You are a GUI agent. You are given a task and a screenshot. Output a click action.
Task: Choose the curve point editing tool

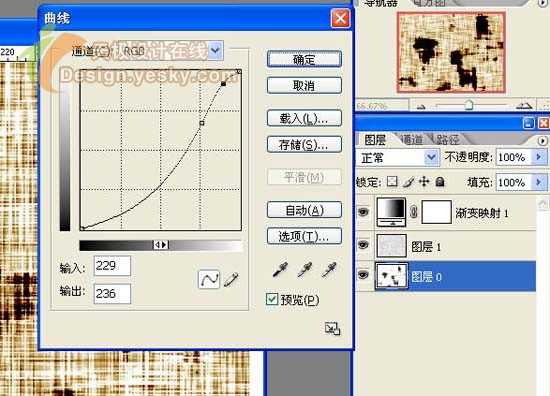click(209, 280)
